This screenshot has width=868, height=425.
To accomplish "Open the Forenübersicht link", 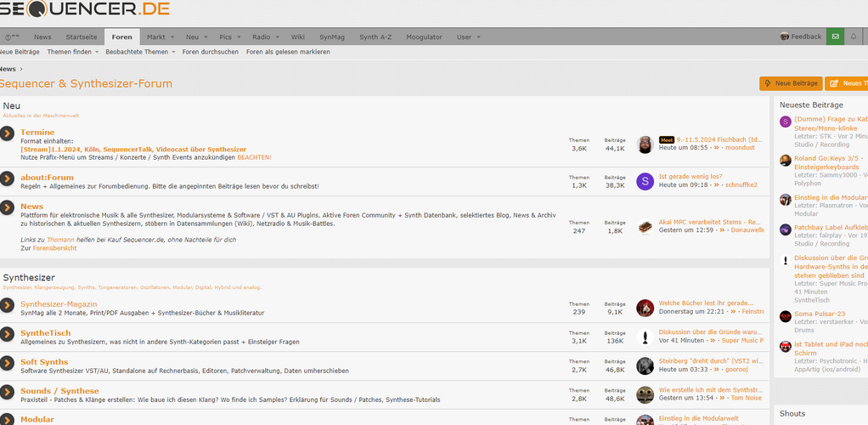I will pyautogui.click(x=55, y=248).
